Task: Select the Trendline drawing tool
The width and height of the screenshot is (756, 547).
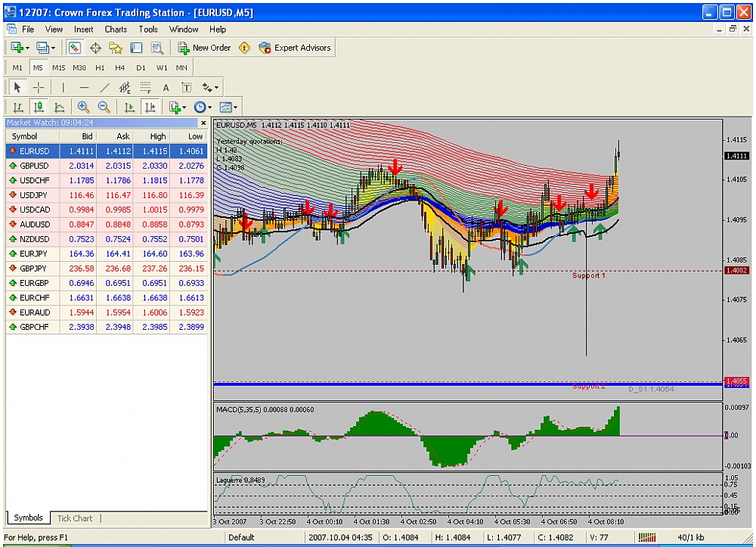Action: coord(104,88)
